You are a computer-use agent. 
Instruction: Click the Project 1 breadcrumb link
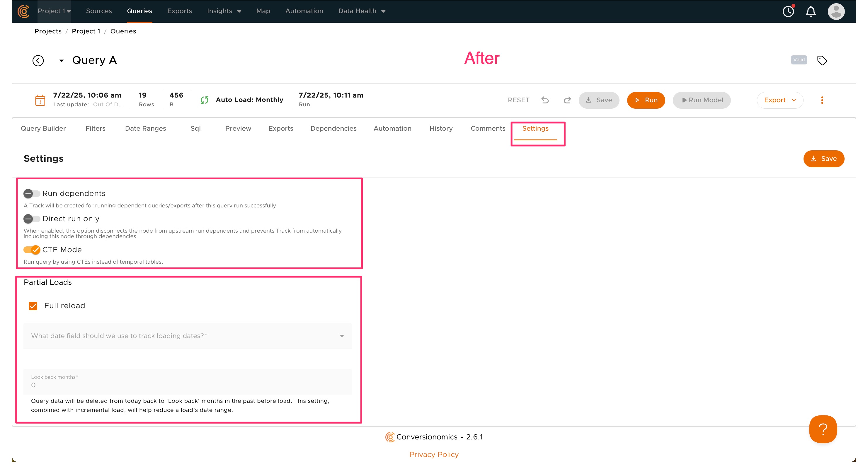(86, 31)
